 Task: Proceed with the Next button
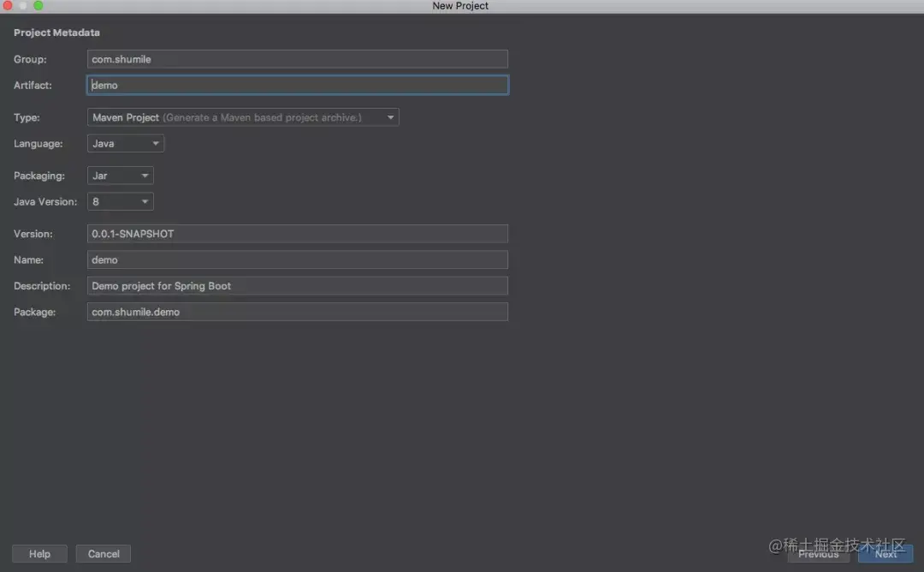885,554
